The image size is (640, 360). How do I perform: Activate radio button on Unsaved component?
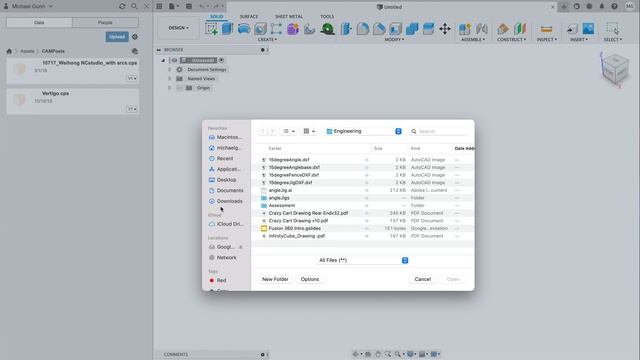coord(221,60)
